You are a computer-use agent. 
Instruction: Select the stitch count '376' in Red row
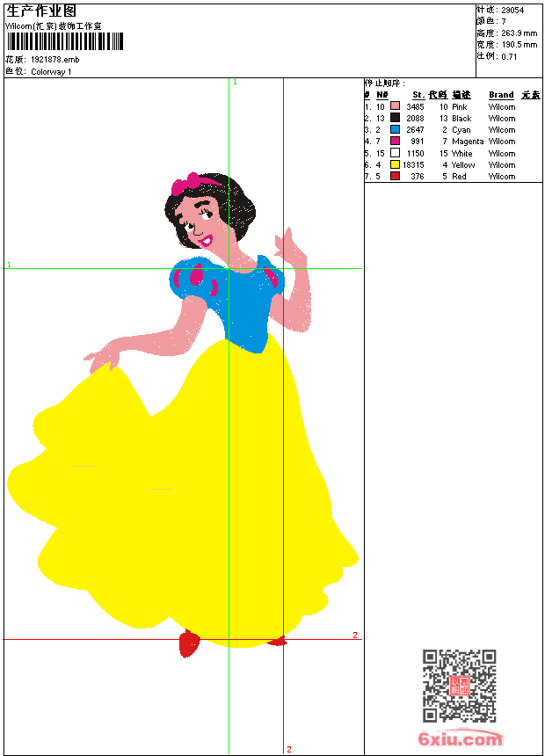pyautogui.click(x=418, y=177)
